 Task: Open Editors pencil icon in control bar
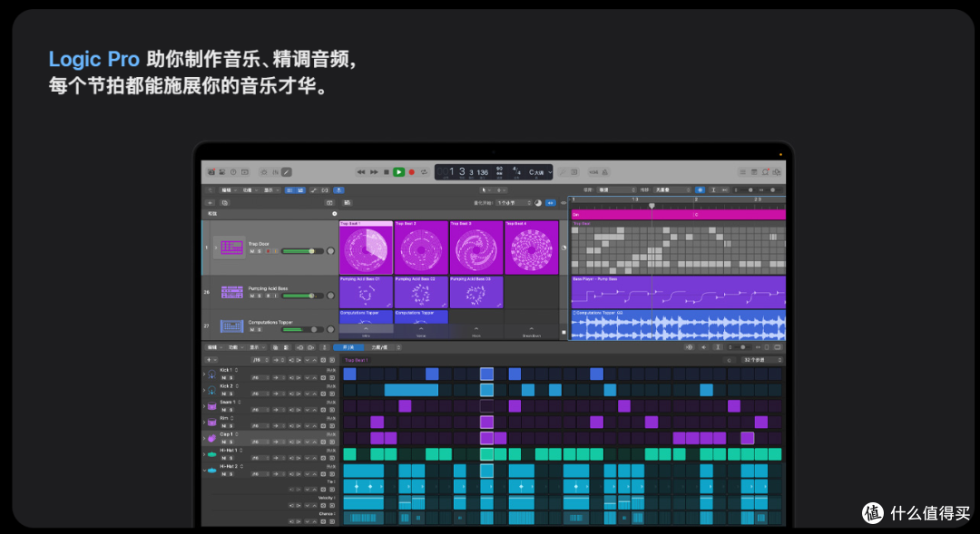(286, 172)
